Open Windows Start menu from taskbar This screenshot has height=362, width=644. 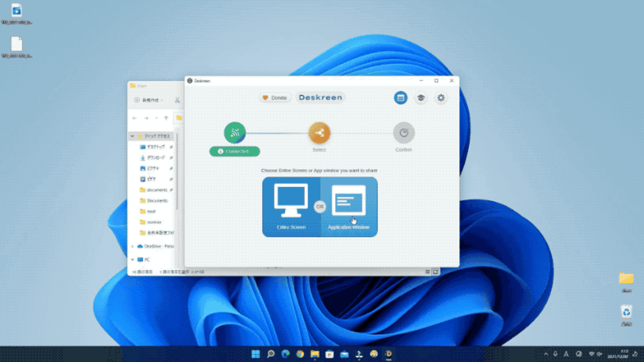(x=256, y=354)
